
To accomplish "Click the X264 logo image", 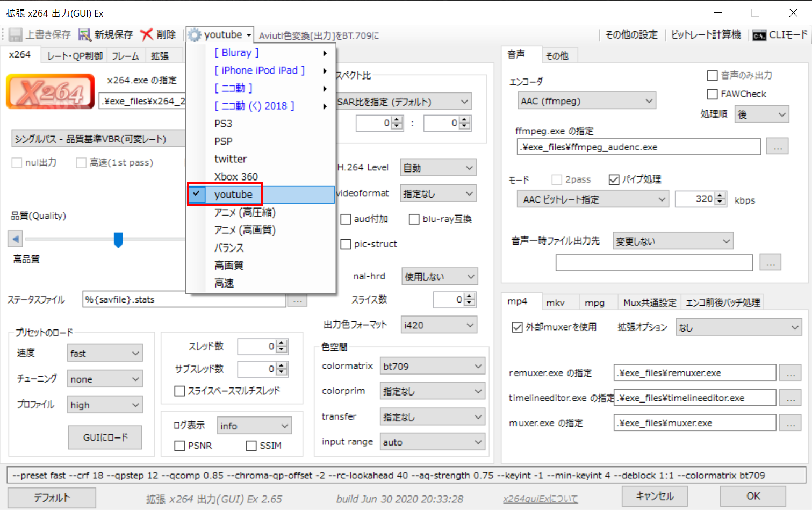I will coord(50,91).
